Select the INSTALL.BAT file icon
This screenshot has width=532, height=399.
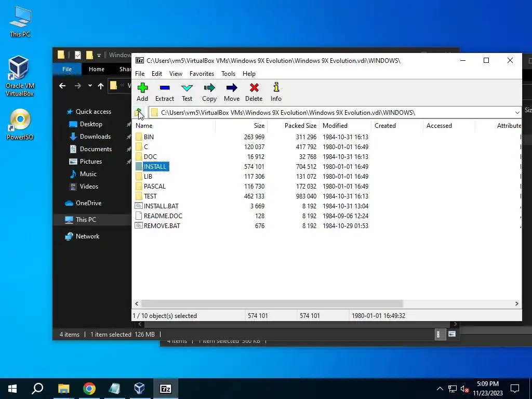click(x=138, y=206)
